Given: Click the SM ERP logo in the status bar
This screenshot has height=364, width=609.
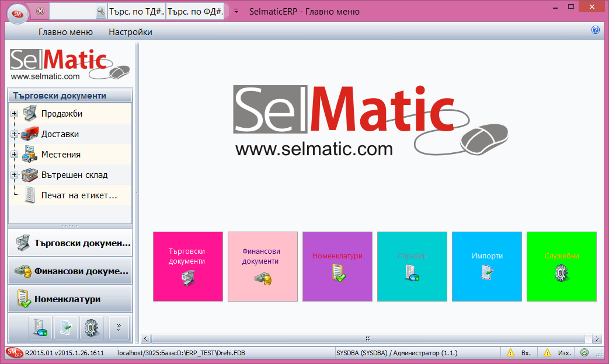Looking at the screenshot, I should point(15,352).
